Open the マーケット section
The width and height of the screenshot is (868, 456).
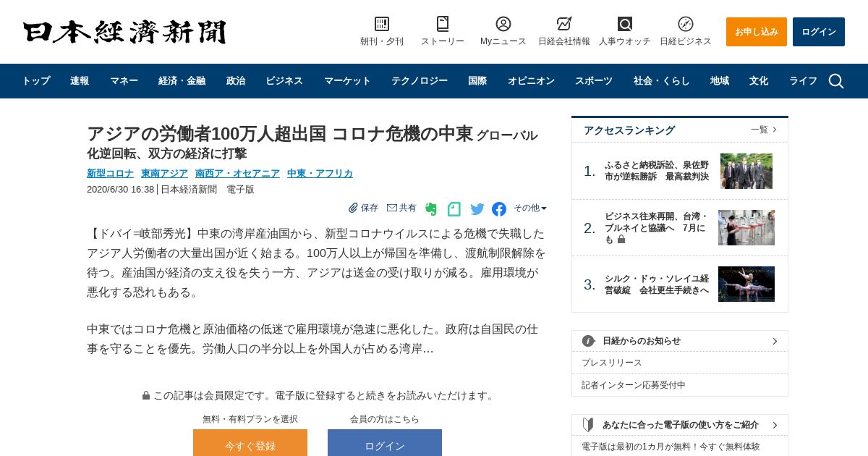pos(347,81)
